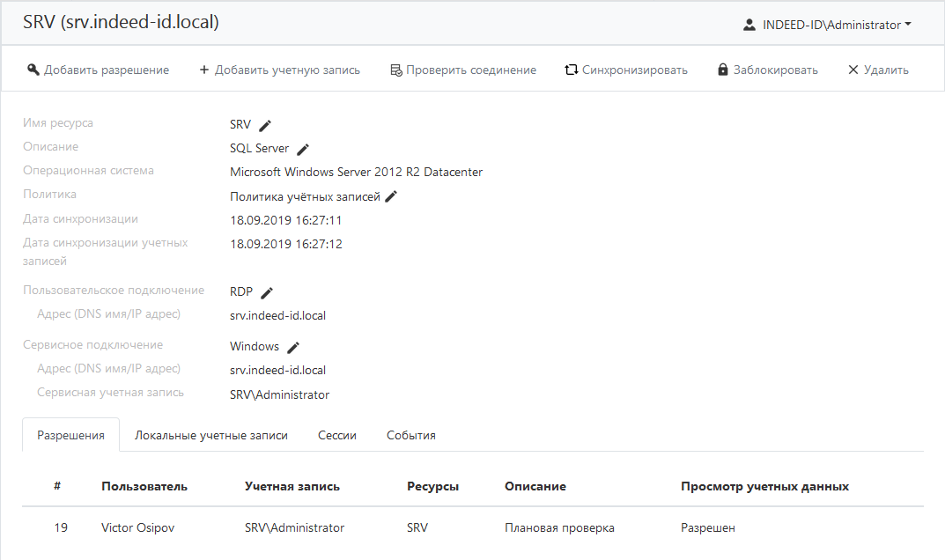Click the user avatar icon in header
This screenshot has height=560, width=945.
[x=749, y=26]
